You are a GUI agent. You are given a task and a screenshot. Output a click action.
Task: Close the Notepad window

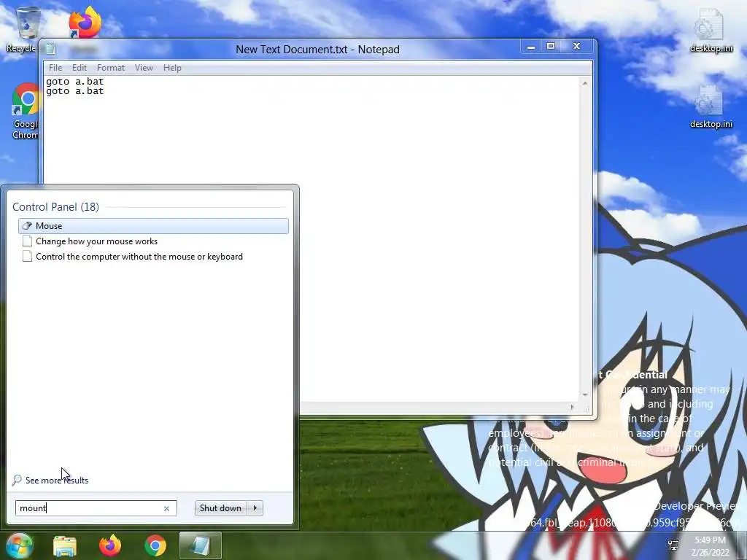tap(576, 46)
